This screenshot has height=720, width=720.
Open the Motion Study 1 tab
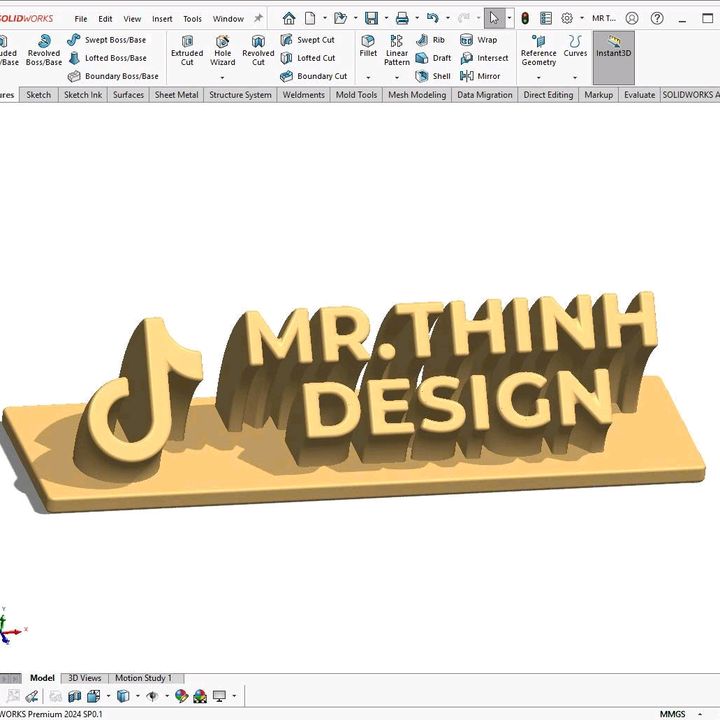click(143, 678)
